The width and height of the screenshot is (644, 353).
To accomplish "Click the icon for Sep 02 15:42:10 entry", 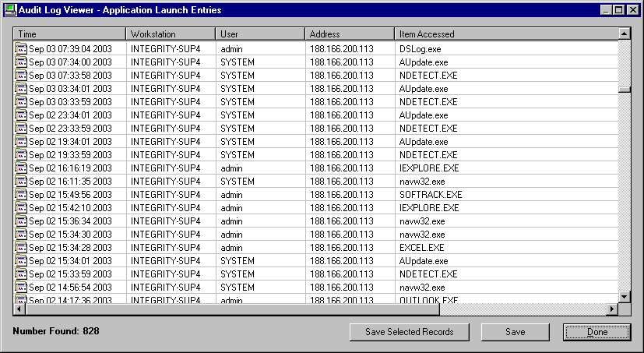I will (x=21, y=207).
